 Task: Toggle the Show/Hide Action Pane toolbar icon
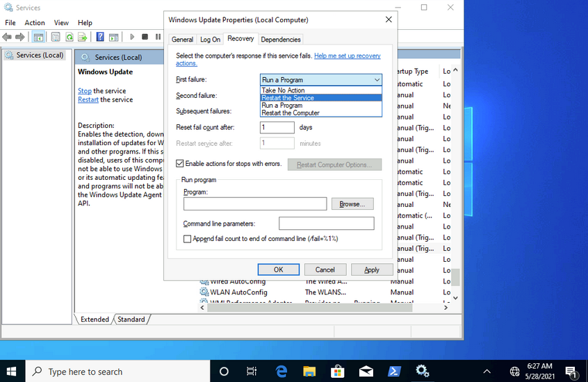[x=113, y=37]
